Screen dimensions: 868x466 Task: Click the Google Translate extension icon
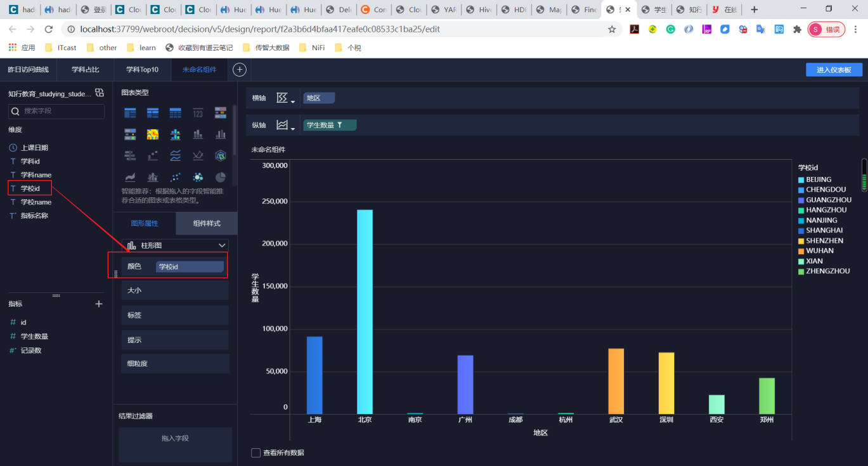click(761, 29)
